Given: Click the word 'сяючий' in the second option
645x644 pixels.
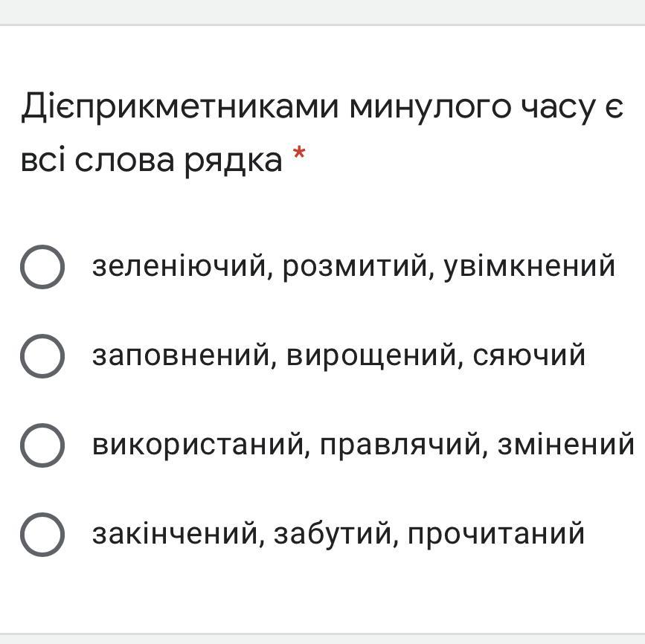Looking at the screenshot, I should (530, 355).
